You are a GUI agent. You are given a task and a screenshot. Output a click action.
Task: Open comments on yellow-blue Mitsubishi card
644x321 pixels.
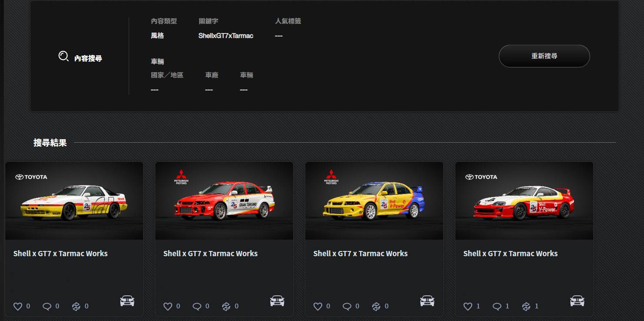[x=347, y=306]
